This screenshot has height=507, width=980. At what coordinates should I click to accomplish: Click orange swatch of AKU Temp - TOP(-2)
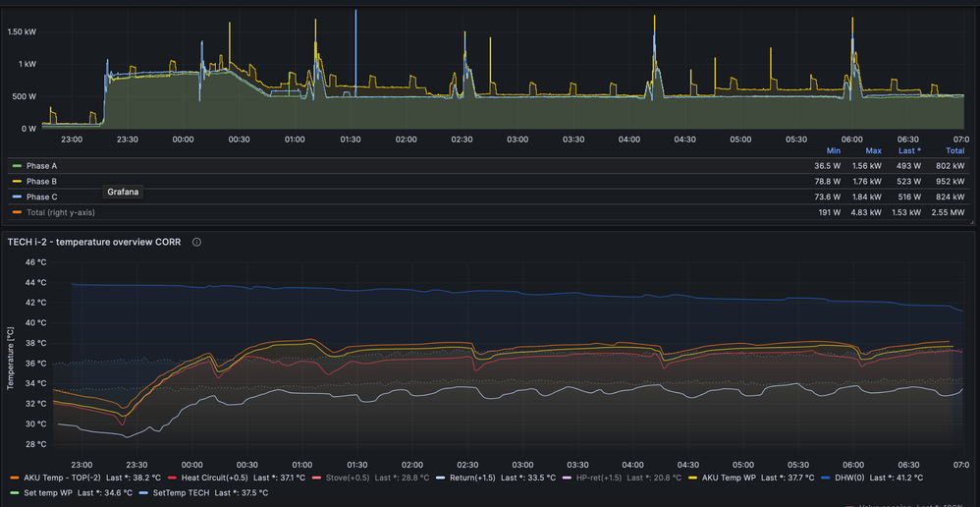click(x=15, y=478)
